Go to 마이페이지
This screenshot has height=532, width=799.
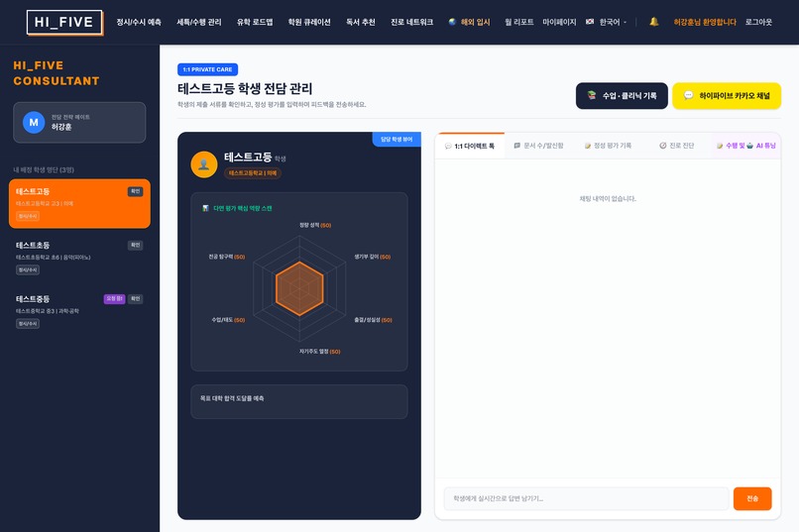(x=559, y=22)
